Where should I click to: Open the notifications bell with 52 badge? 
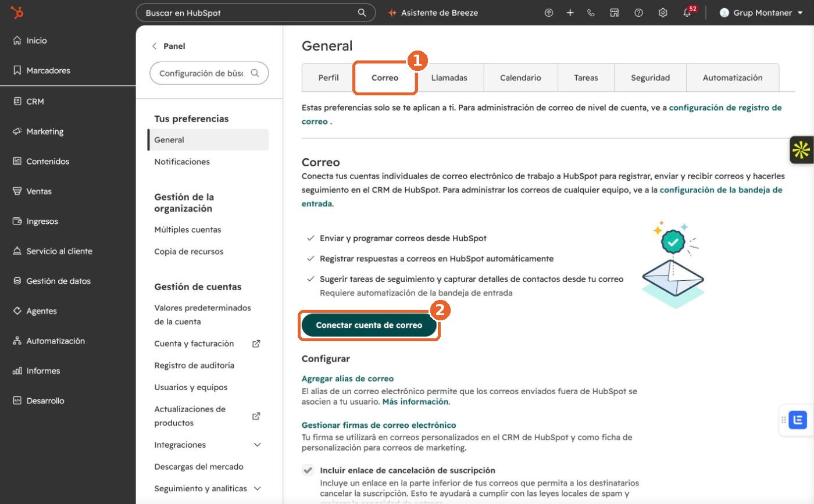point(688,12)
